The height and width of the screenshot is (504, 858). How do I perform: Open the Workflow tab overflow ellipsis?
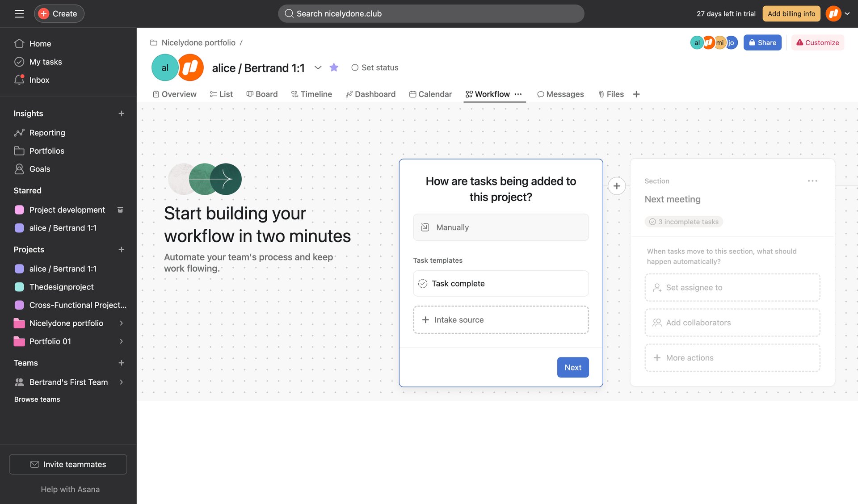pos(518,94)
